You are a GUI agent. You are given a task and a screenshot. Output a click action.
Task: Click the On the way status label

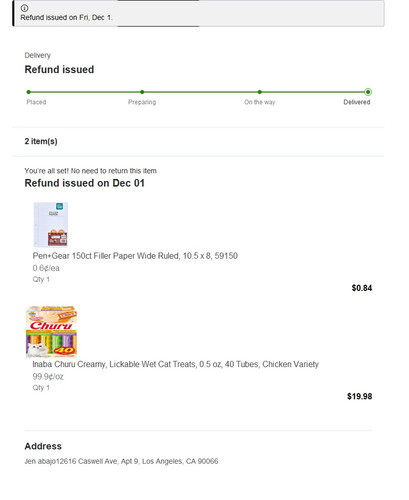[x=260, y=102]
